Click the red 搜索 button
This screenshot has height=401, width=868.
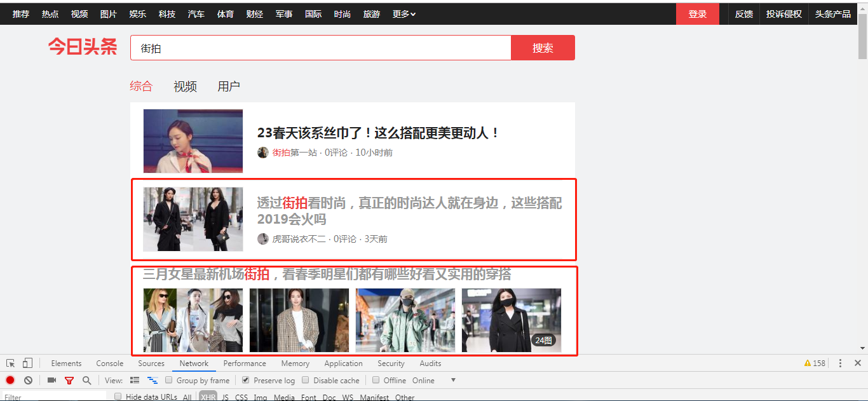click(543, 48)
